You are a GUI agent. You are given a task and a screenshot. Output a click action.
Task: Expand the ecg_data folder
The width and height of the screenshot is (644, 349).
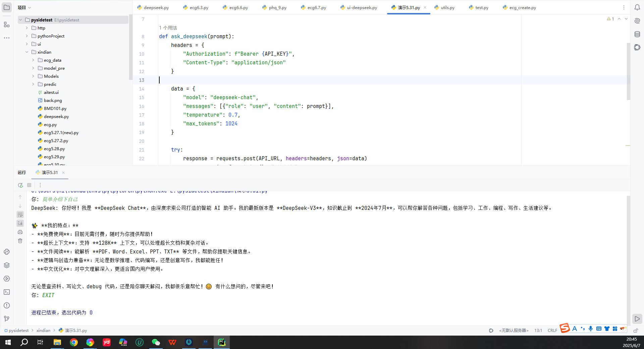(33, 60)
